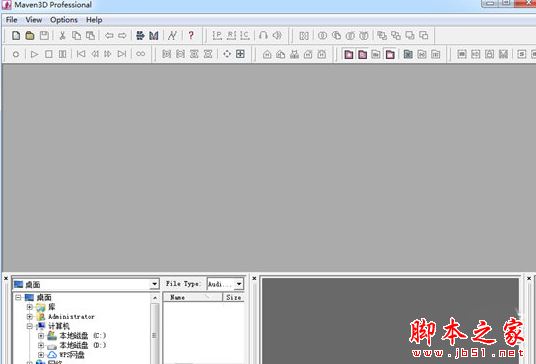Click the speaker icon in the toolbar
The width and height of the screenshot is (536, 364).
tap(277, 35)
